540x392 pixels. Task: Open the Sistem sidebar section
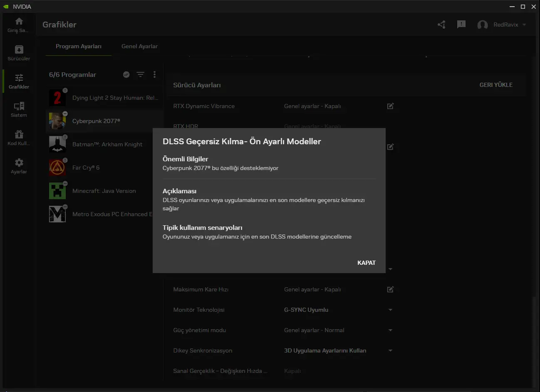(x=19, y=110)
